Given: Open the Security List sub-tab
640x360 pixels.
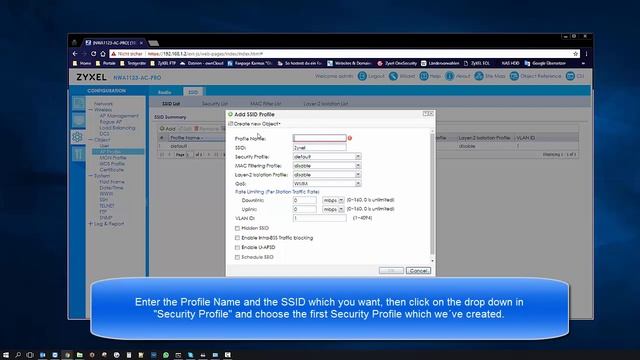Looking at the screenshot, I should (215, 104).
